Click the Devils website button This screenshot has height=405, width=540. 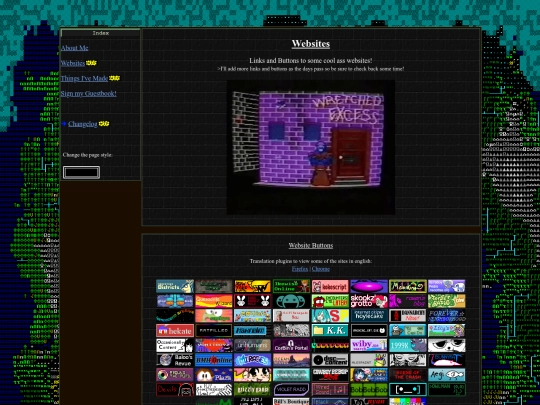(175, 390)
